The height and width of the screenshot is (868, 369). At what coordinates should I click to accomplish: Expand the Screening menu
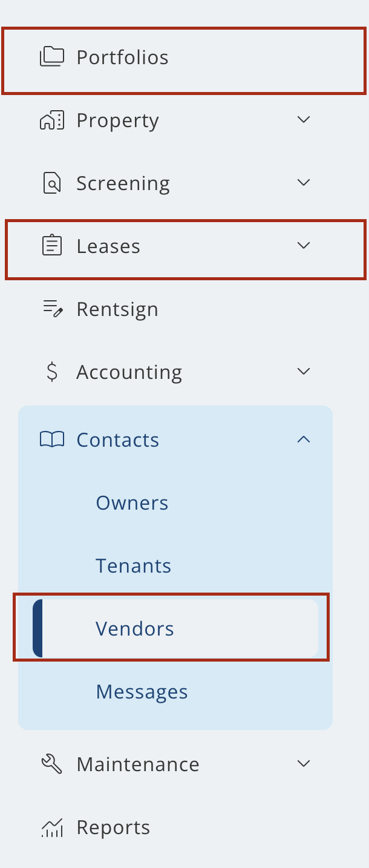[x=303, y=182]
